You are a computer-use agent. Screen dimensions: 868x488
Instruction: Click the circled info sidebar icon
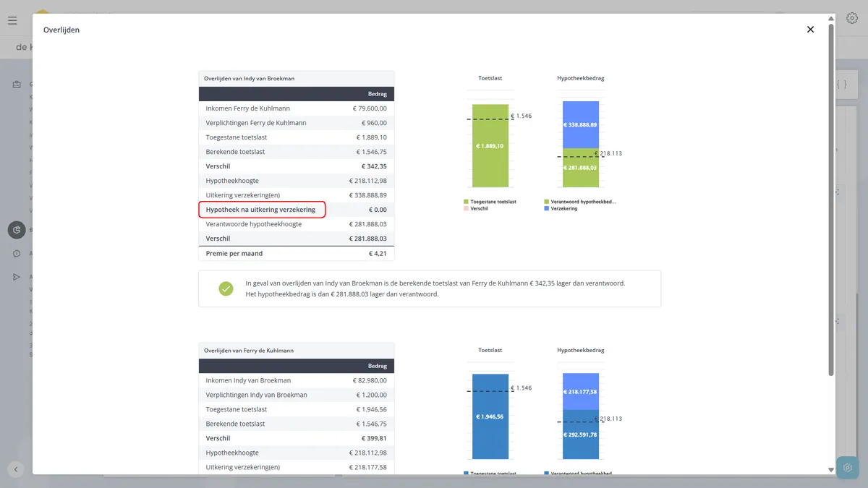[x=17, y=254]
